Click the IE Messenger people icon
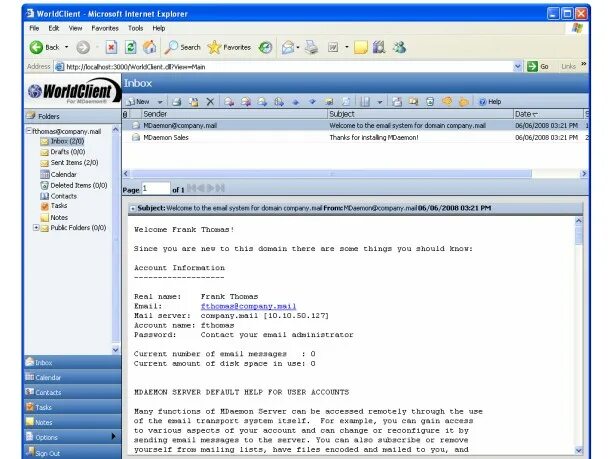Screen dimensions: 612x459 click(x=399, y=47)
